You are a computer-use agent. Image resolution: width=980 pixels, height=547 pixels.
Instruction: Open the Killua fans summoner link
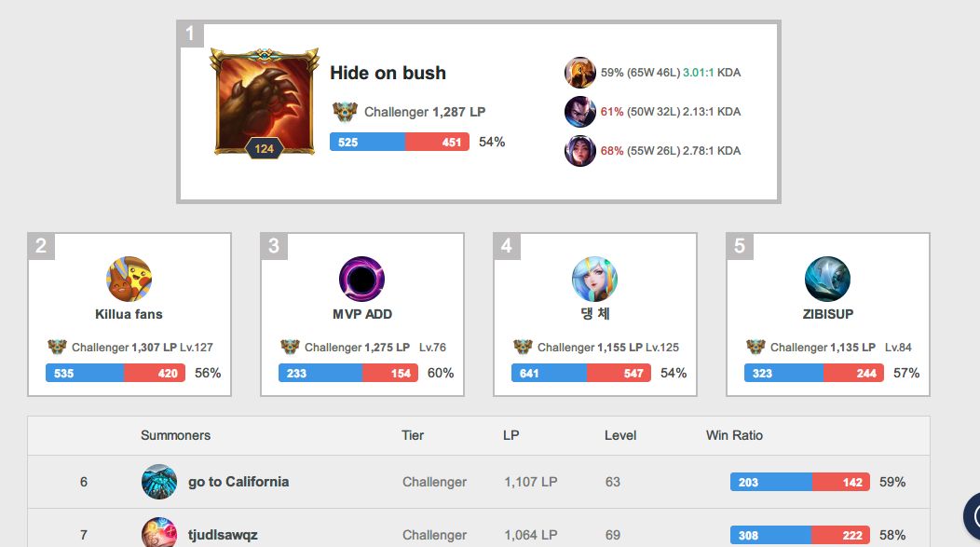point(129,314)
